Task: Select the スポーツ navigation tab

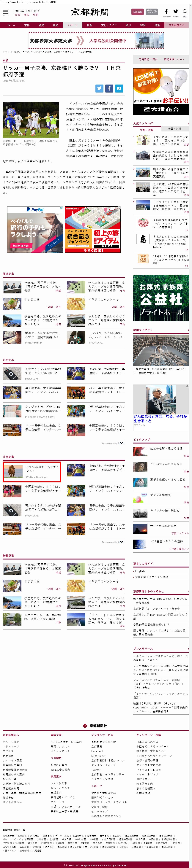Action: point(72,25)
